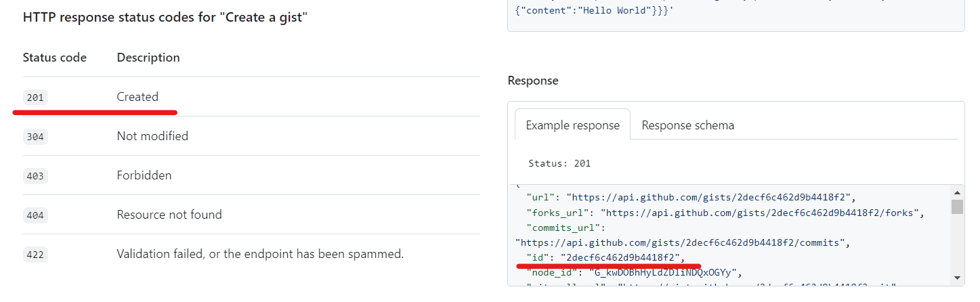Click the scrollbar thumb in the response panel

point(957,206)
